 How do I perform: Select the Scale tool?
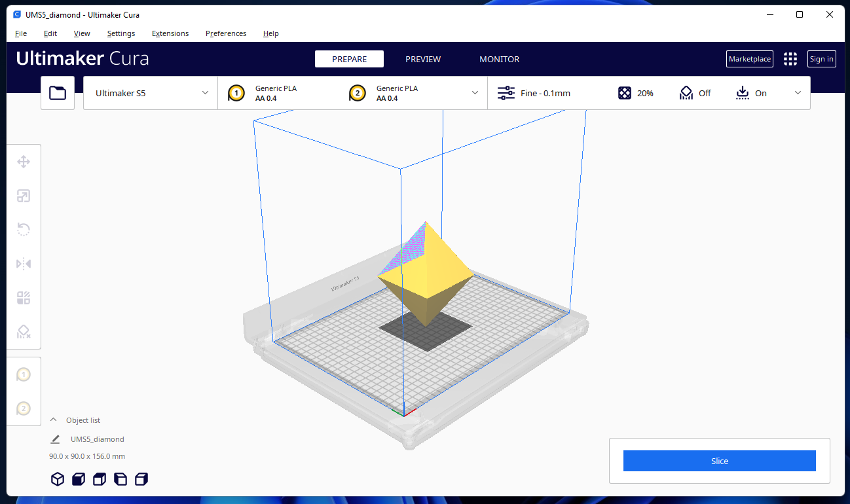pyautogui.click(x=24, y=196)
